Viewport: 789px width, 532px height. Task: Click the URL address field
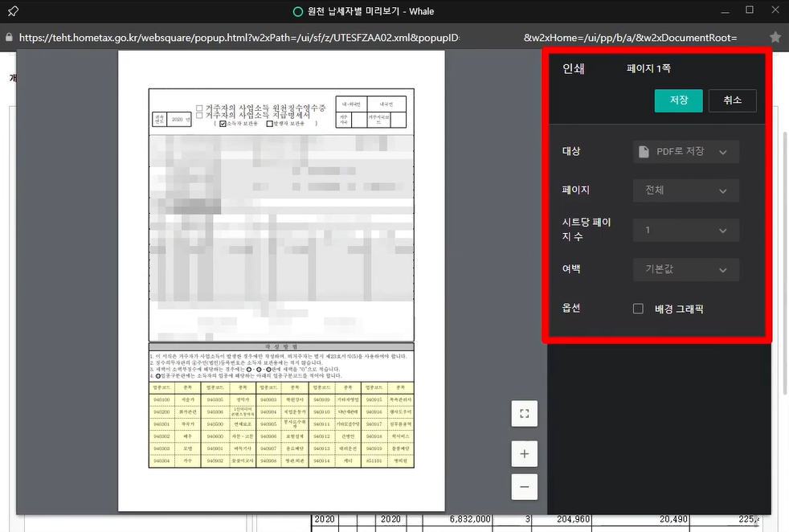pos(378,38)
